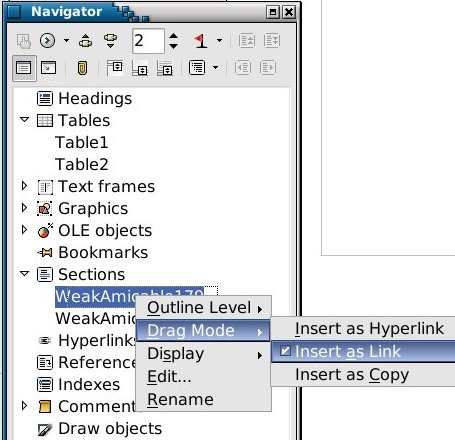Click the References category icon
Viewport: 455px width, 440px height.
45,363
